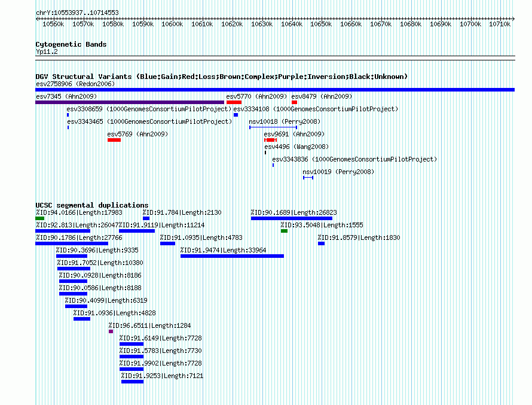Click the %ID:90.0928 Length:8186 label
This screenshot has width=532, height=405.
click(100, 275)
